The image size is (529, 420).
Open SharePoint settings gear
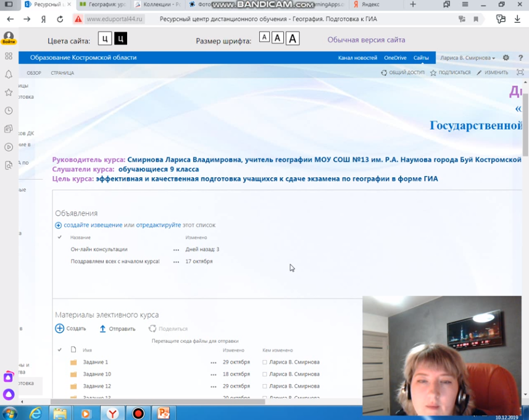pyautogui.click(x=506, y=57)
